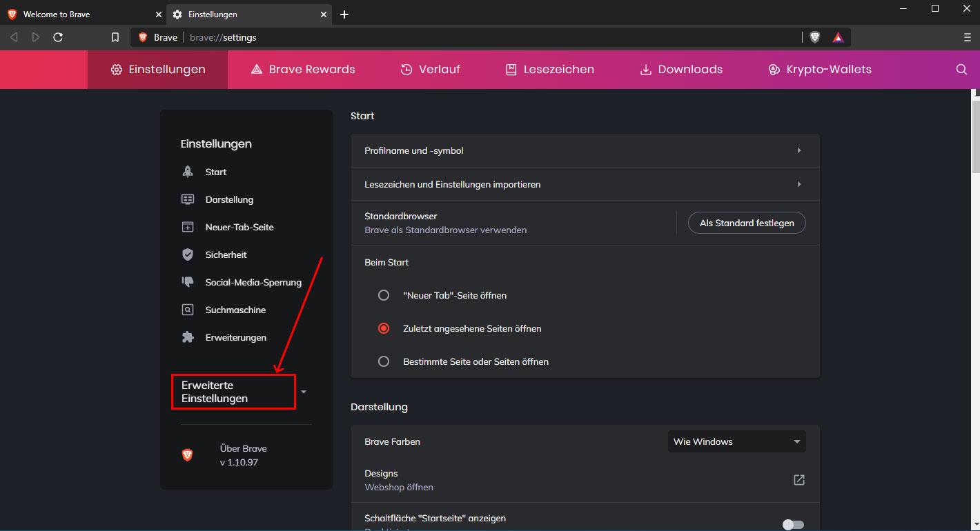Choose Bestimmte Seite oder Seiten öffnen
Screen dimensions: 980x531
[384, 361]
